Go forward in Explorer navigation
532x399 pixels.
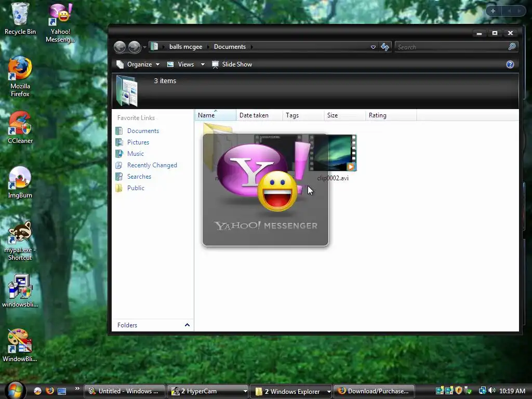pyautogui.click(x=135, y=47)
